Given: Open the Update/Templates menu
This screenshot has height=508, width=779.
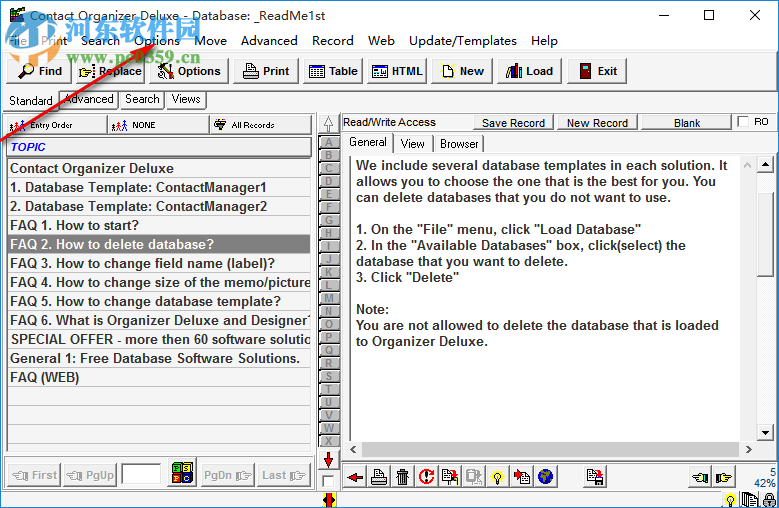Looking at the screenshot, I should point(463,41).
